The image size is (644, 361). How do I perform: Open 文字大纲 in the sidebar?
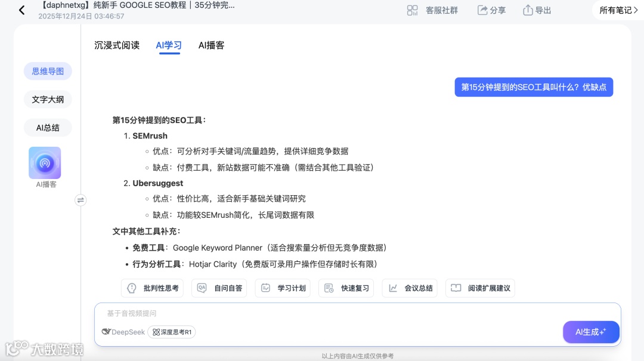(x=48, y=100)
